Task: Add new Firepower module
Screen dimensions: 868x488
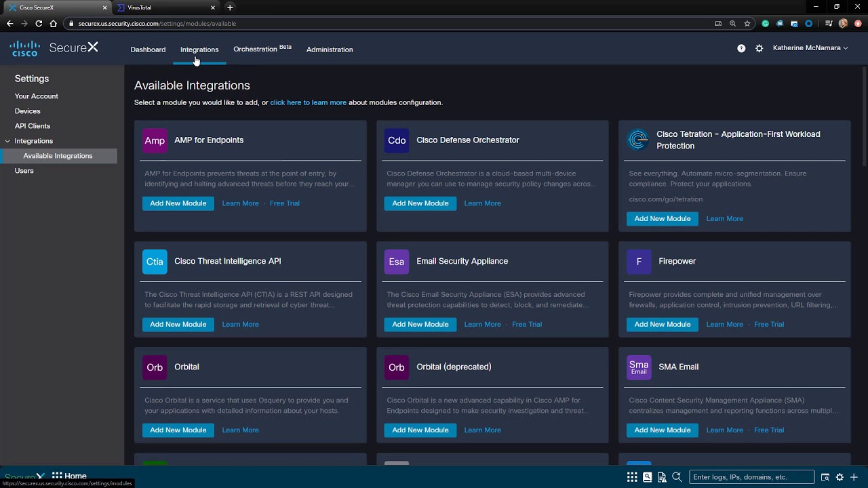Action: pos(663,324)
